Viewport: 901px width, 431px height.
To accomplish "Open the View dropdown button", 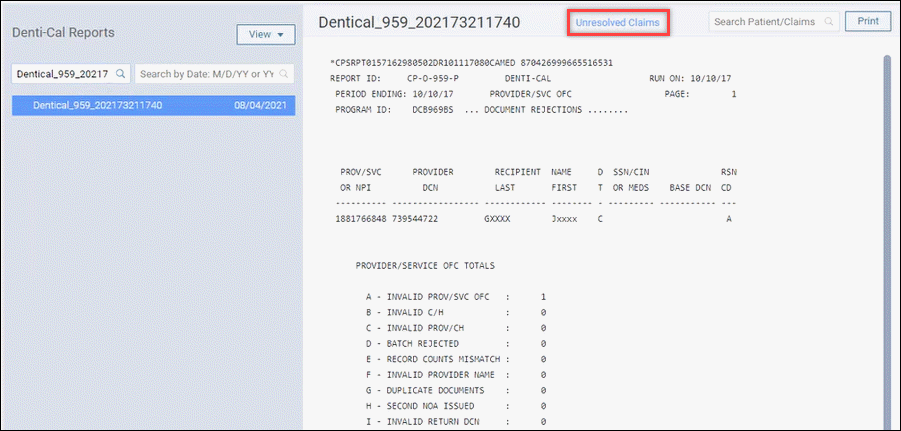I will click(x=265, y=34).
